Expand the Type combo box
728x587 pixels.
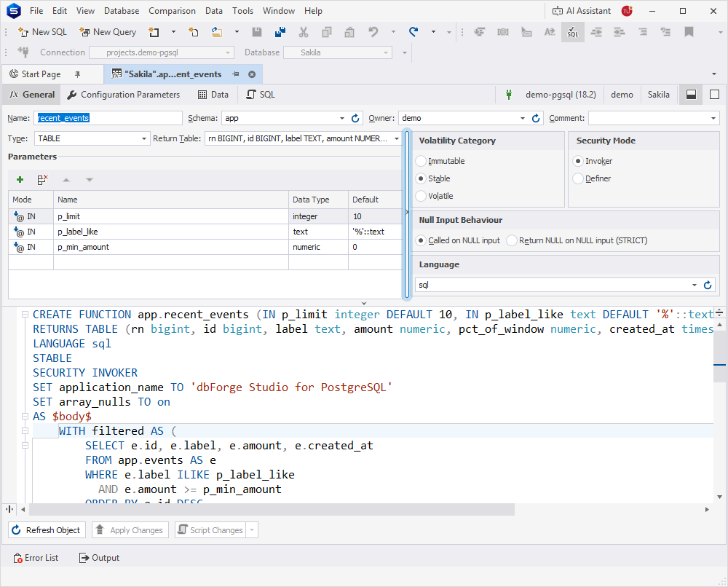144,139
